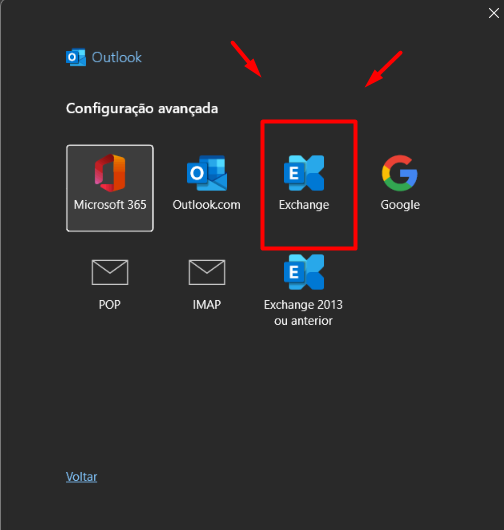This screenshot has width=504, height=530.
Task: Click the Microsoft 365 text label
Action: pos(110,205)
